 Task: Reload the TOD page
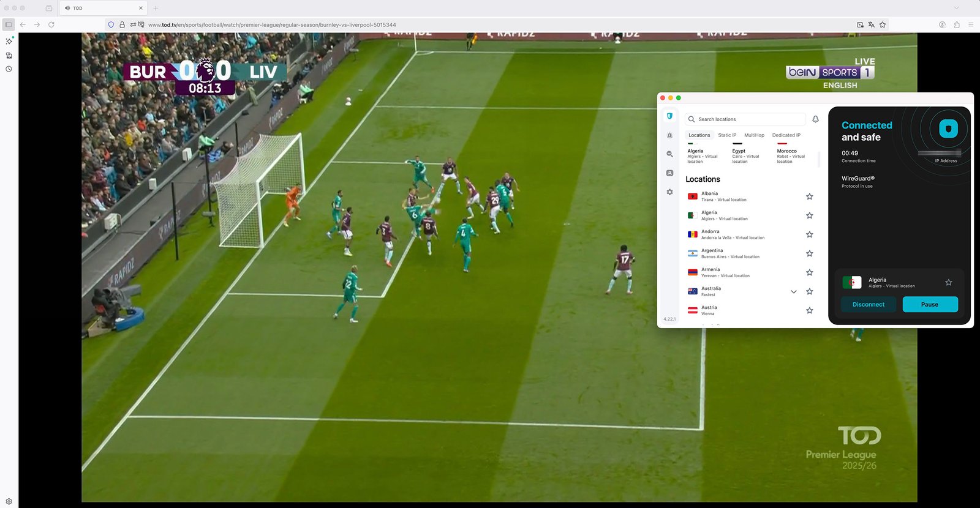coord(51,25)
